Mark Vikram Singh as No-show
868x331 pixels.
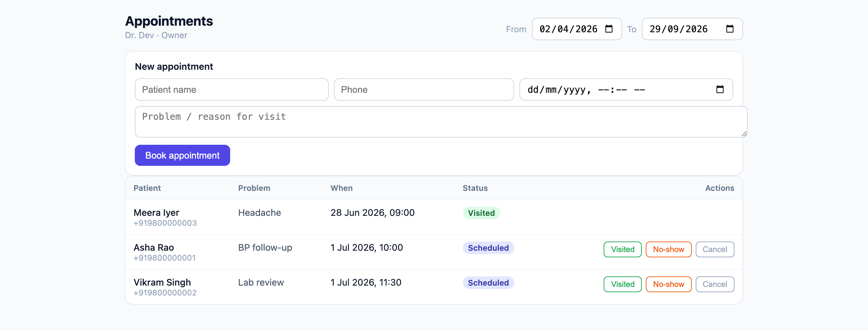[x=668, y=284]
